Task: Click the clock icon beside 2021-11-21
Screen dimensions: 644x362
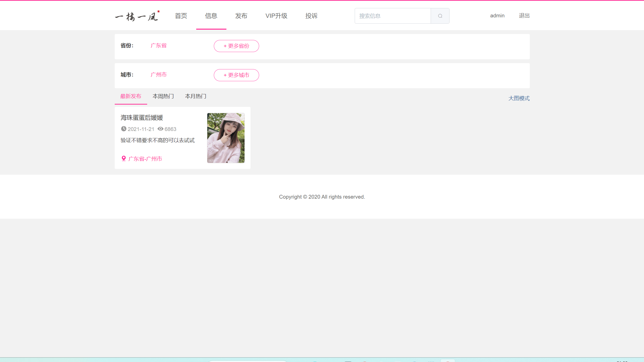Action: coord(124,129)
